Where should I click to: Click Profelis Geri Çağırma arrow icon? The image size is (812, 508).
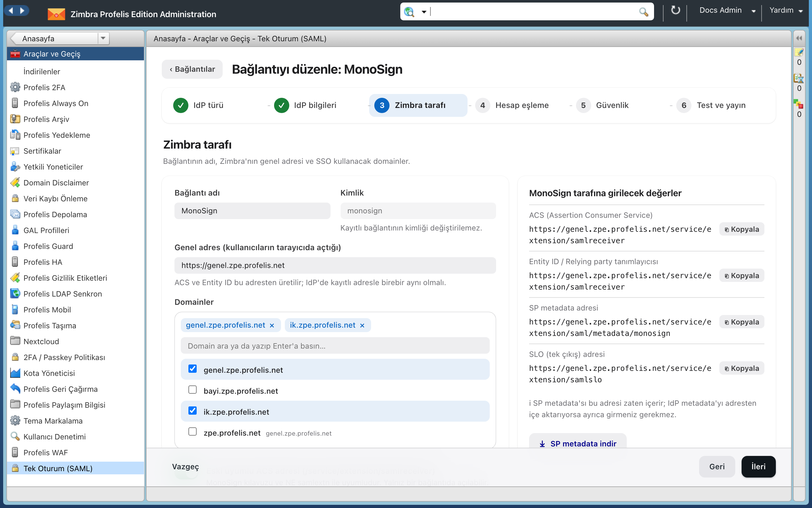pos(15,389)
